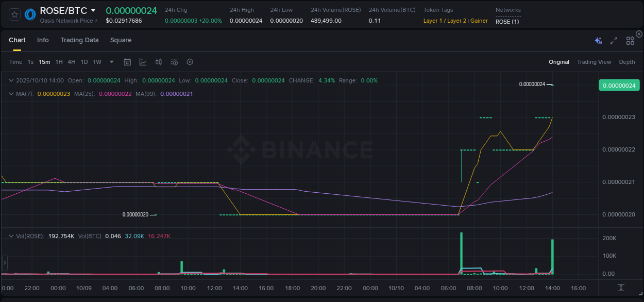Toggle the favorite star for ROSE/BTC

14,14
